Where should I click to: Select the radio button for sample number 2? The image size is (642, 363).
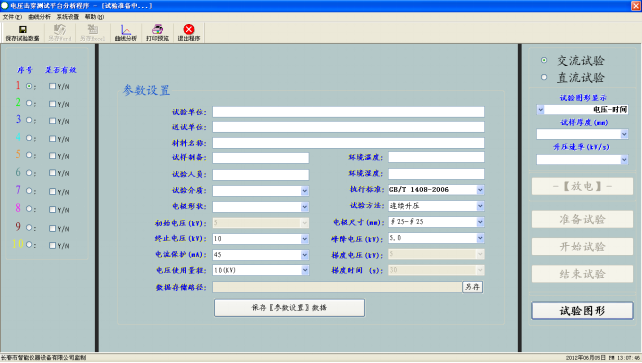pyautogui.click(x=29, y=103)
